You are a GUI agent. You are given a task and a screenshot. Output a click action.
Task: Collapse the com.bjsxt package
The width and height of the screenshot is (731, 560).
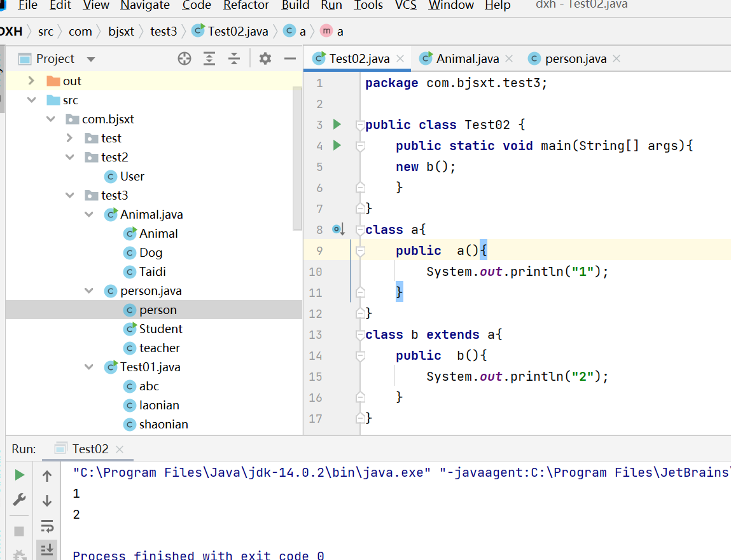pos(51,119)
